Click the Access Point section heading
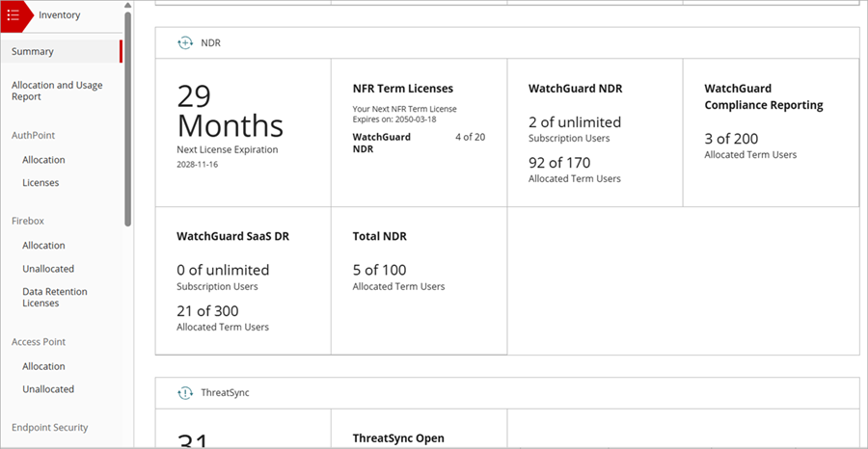 pyautogui.click(x=39, y=342)
